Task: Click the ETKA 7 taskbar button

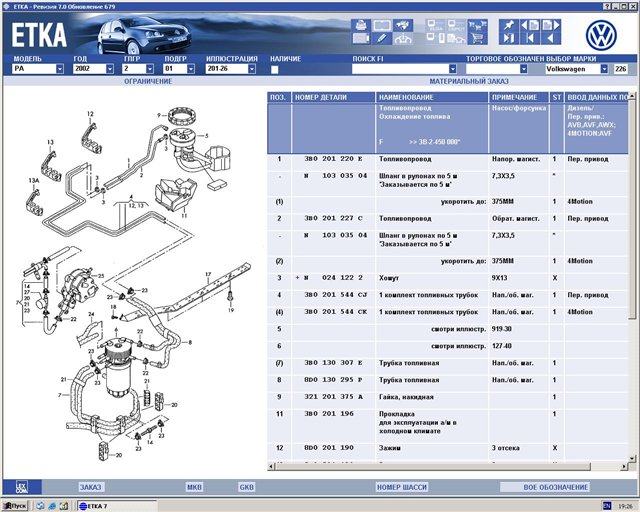Action: pos(116,506)
